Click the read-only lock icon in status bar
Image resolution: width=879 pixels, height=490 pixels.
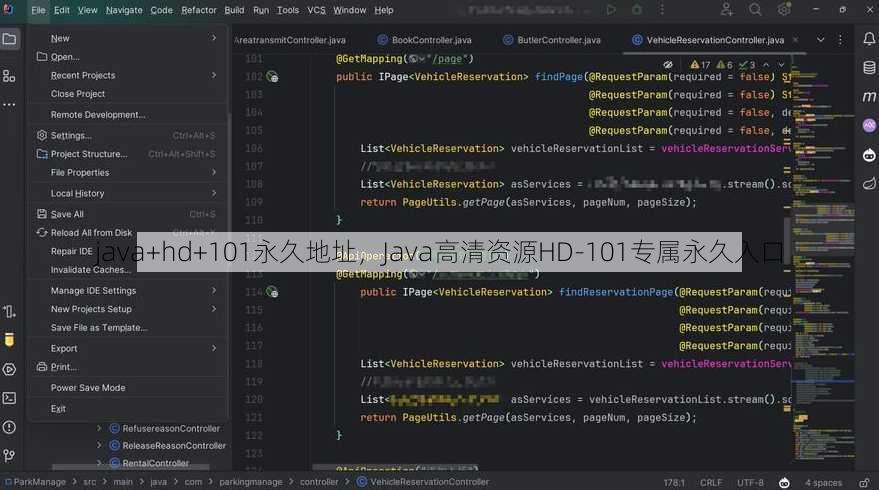coord(864,483)
